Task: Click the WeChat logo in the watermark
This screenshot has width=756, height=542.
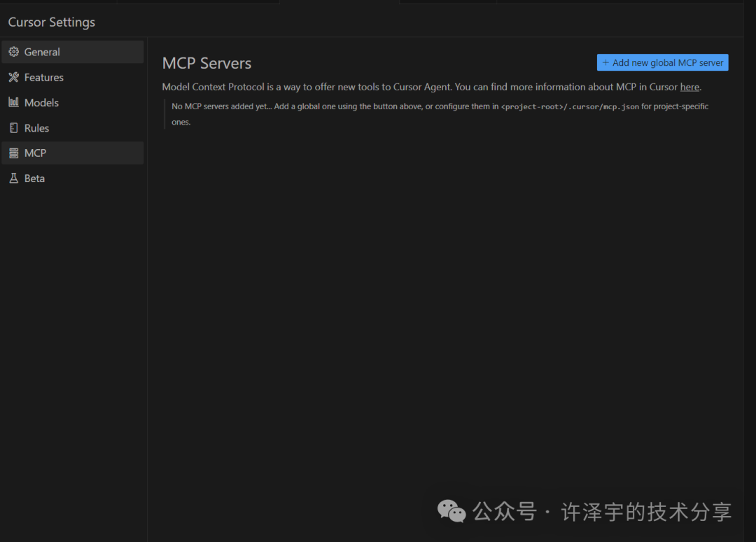Action: click(451, 511)
